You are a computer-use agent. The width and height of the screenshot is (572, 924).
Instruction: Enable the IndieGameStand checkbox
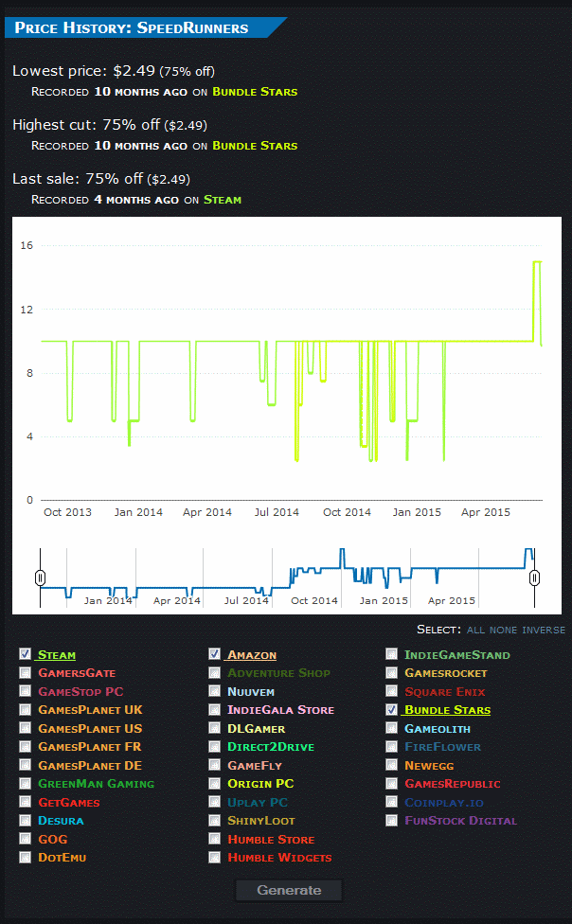tap(391, 654)
